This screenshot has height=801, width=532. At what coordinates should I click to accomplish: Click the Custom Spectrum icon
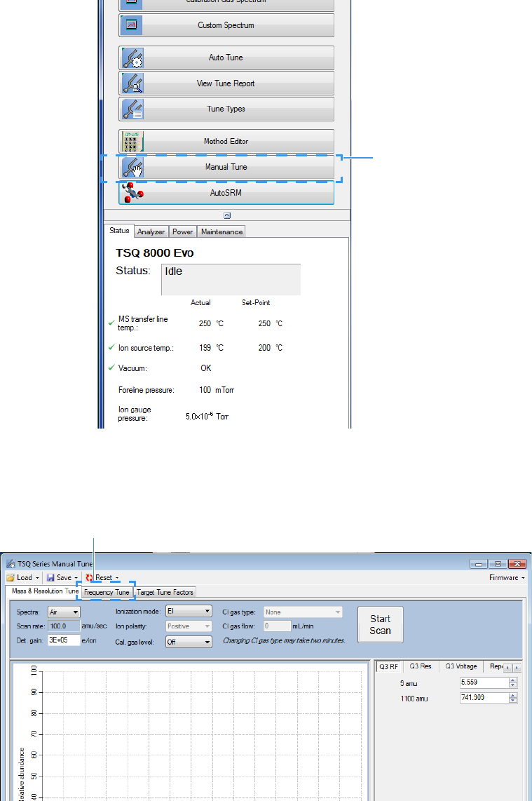[x=131, y=25]
